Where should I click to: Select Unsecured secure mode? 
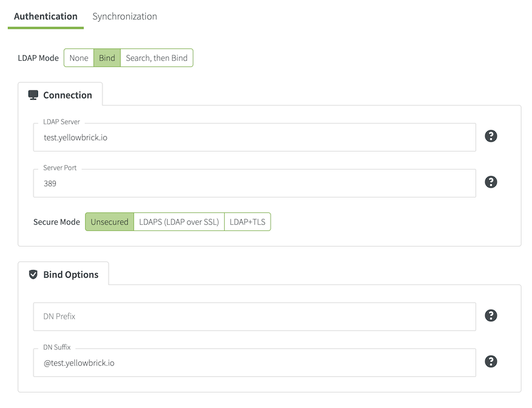(x=109, y=222)
